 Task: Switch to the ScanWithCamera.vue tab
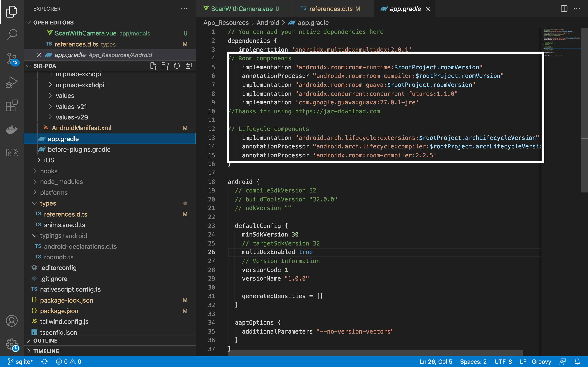point(242,9)
